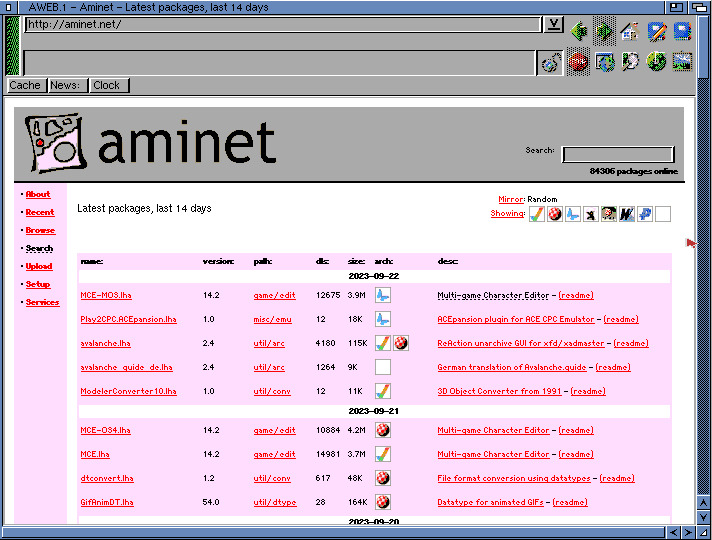Load images with the landscape picture icon
This screenshot has height=540, width=712.
point(682,61)
